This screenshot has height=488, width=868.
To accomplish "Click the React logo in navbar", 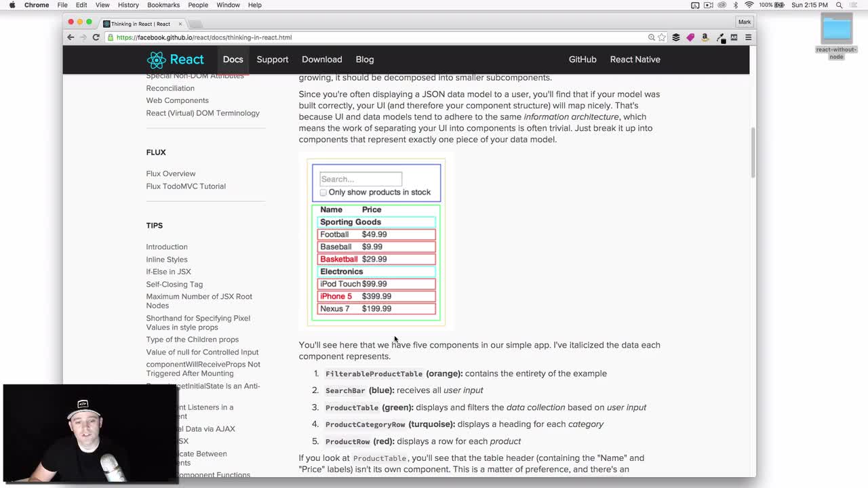I will pyautogui.click(x=175, y=60).
